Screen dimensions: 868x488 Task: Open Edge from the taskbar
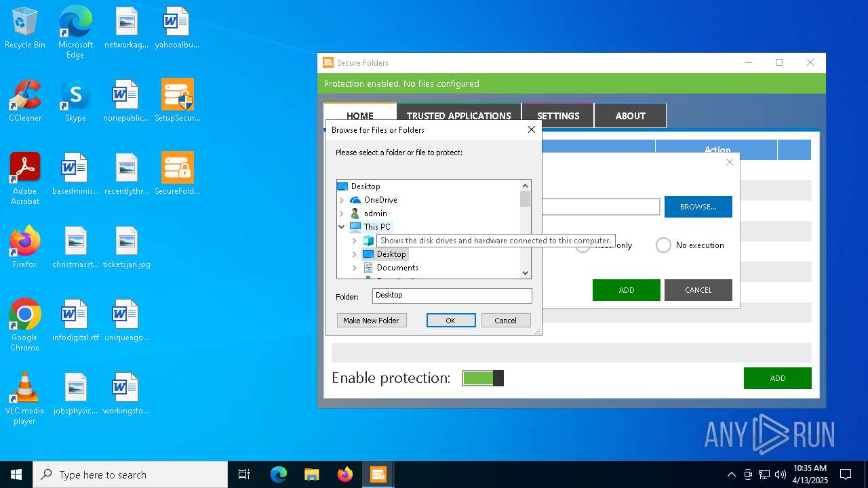coord(279,474)
